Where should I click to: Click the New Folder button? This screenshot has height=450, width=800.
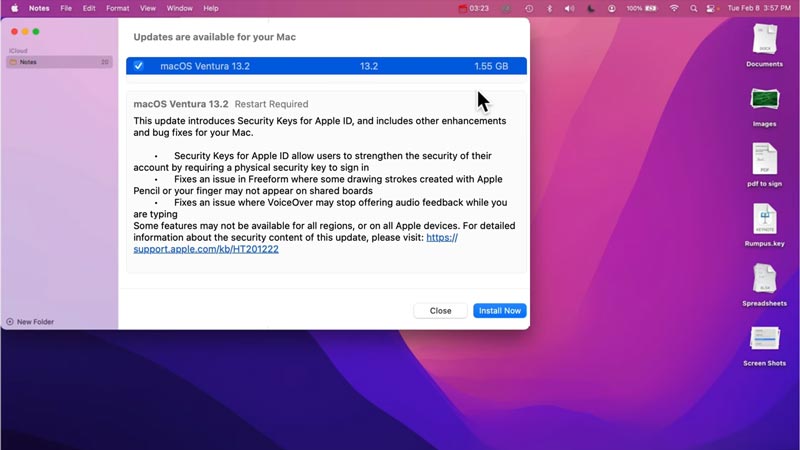pyautogui.click(x=30, y=322)
